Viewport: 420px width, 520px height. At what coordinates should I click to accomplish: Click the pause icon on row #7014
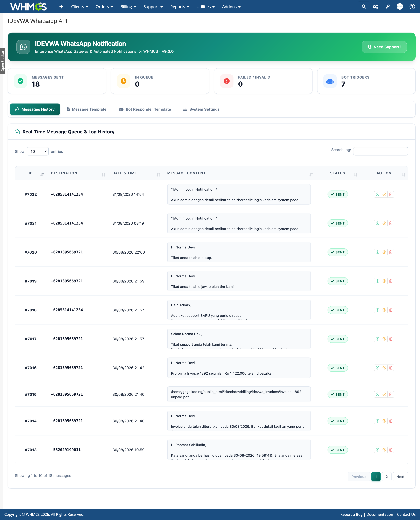[x=384, y=421]
